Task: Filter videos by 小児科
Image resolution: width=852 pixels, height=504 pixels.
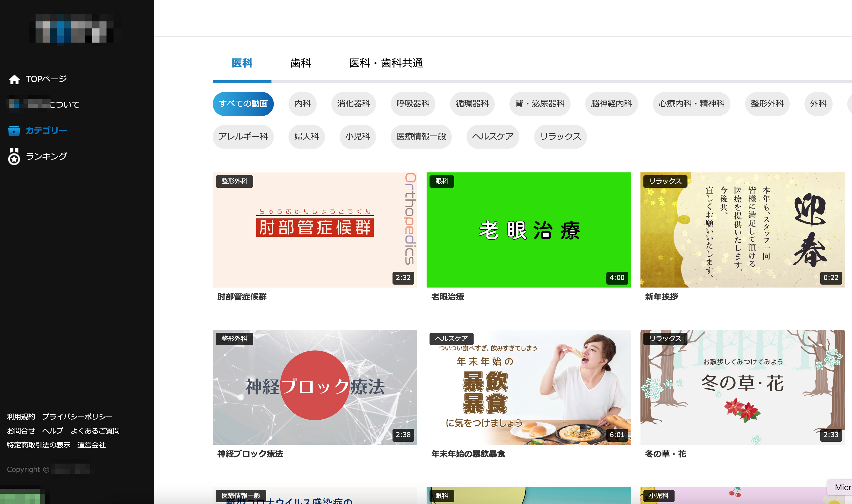Action: coord(357,137)
